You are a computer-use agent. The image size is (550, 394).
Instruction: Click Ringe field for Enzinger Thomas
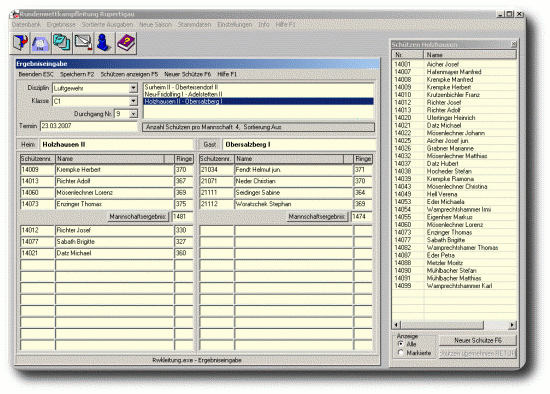point(183,204)
